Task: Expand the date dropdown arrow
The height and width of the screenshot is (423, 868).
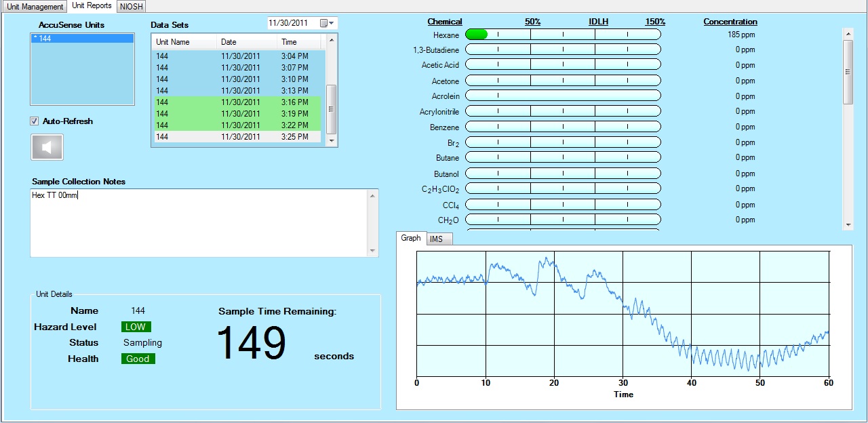Action: click(x=332, y=23)
